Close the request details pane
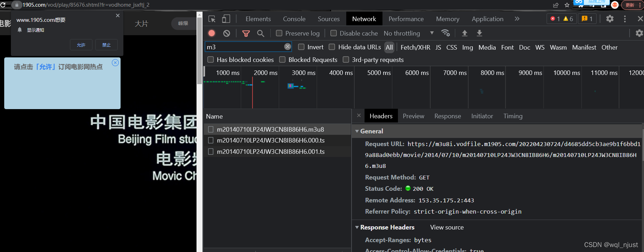 point(359,115)
